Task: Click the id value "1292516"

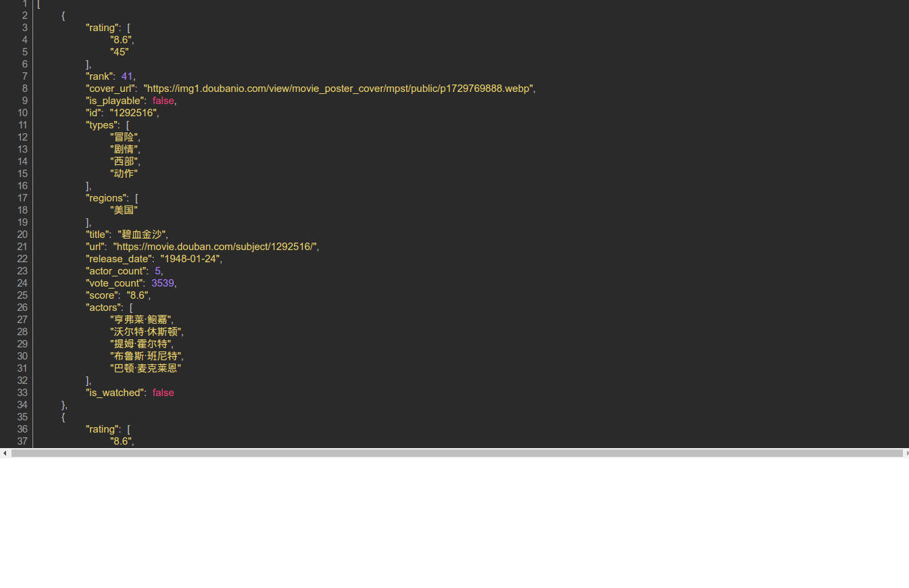Action: 133,113
